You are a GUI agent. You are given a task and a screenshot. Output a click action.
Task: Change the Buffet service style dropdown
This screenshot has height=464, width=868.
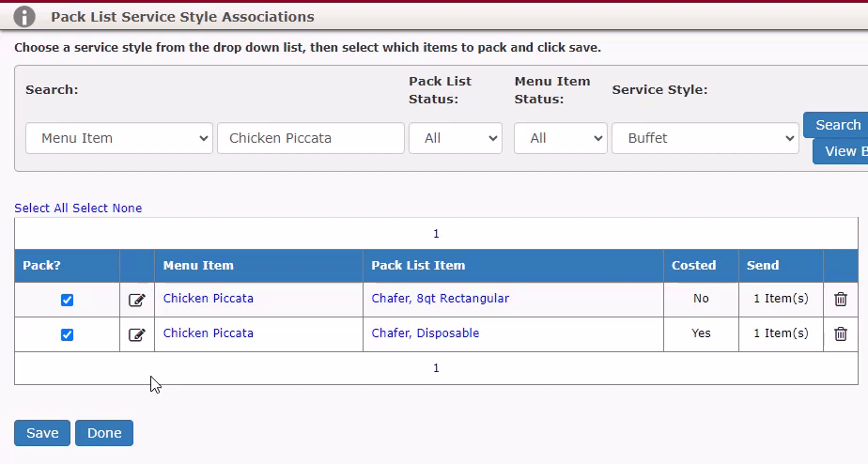pos(705,138)
